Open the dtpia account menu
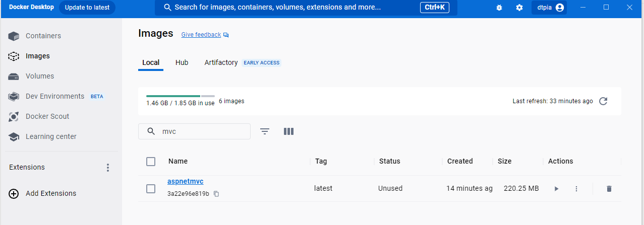 pyautogui.click(x=549, y=8)
